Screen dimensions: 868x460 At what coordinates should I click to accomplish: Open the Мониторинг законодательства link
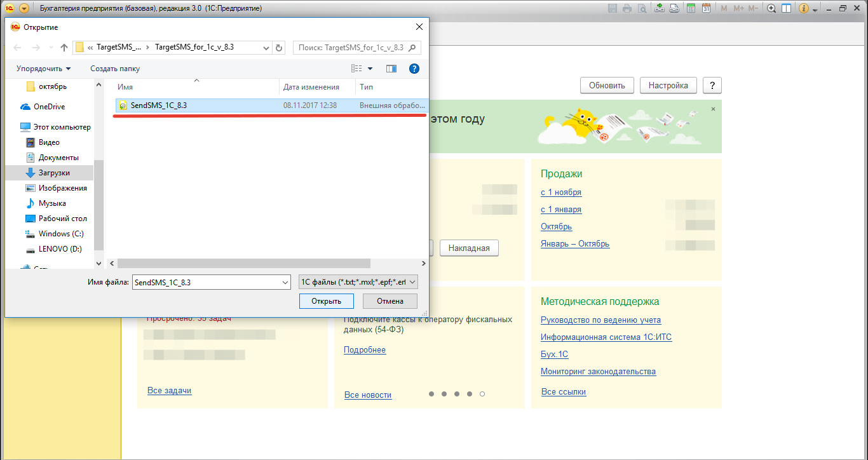[598, 372]
